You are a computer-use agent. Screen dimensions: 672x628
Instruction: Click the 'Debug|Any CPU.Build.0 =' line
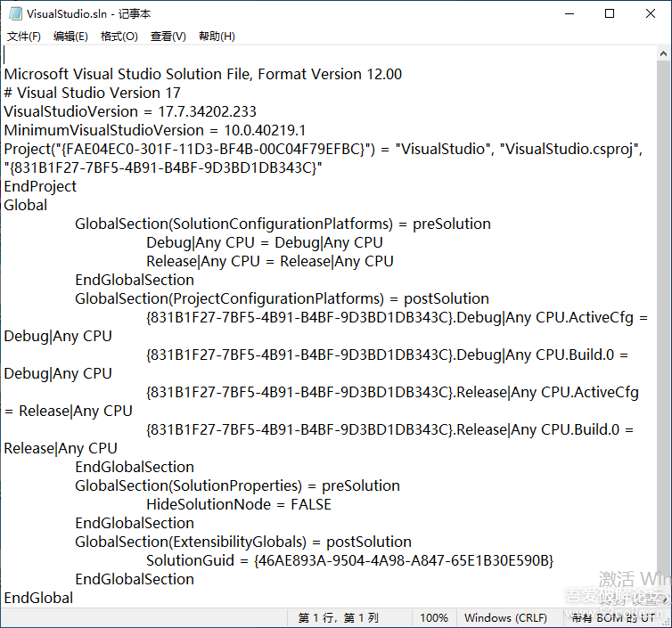pyautogui.click(x=387, y=355)
